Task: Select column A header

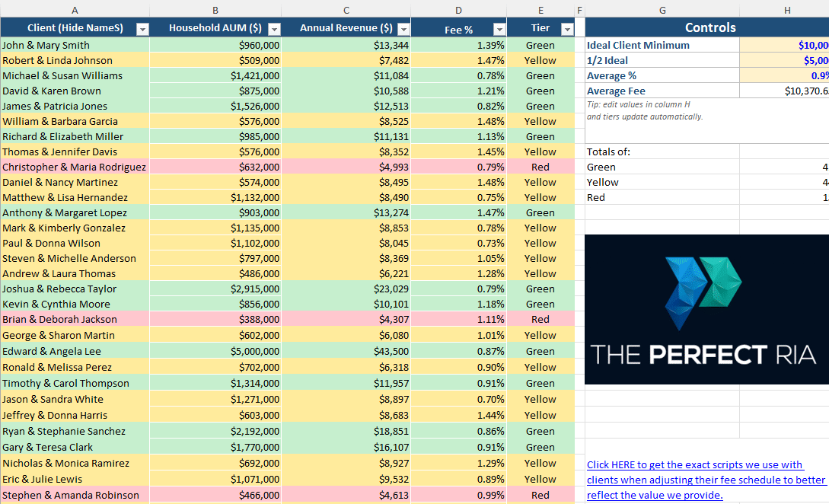Action: pyautogui.click(x=75, y=10)
